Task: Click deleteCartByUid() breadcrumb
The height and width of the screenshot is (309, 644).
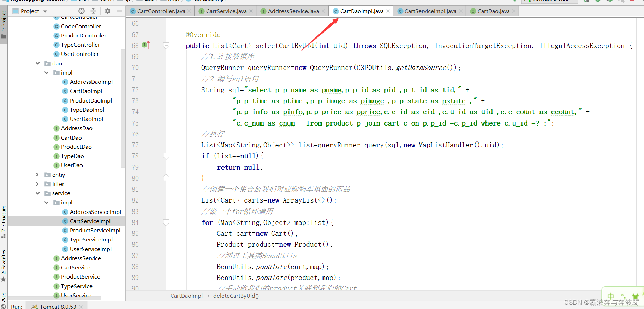Action: tap(236, 296)
